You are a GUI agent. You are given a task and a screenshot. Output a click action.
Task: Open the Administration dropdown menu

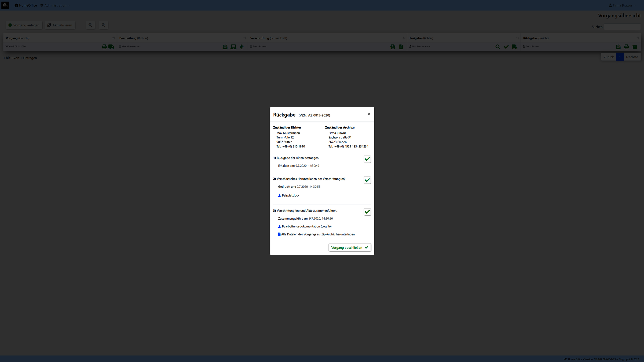(55, 5)
